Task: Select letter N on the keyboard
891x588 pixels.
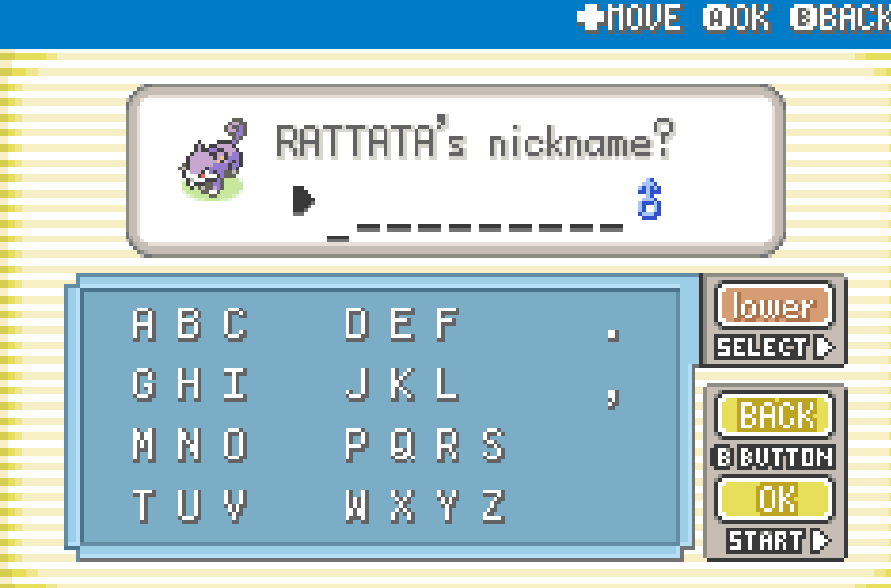Action: click(190, 445)
